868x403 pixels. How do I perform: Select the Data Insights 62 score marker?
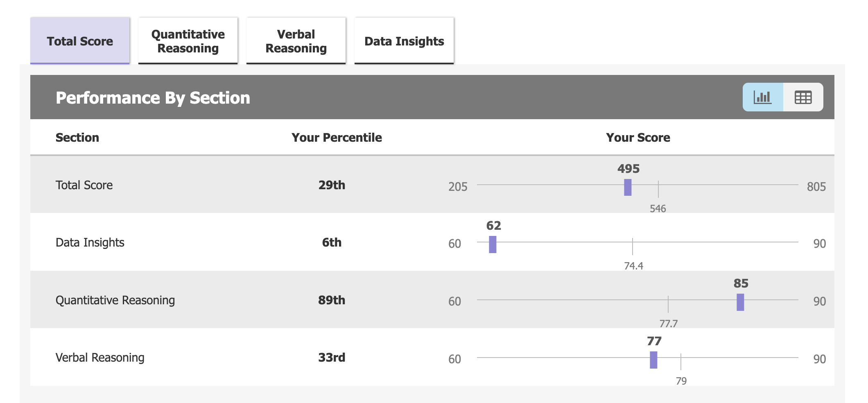coord(493,245)
